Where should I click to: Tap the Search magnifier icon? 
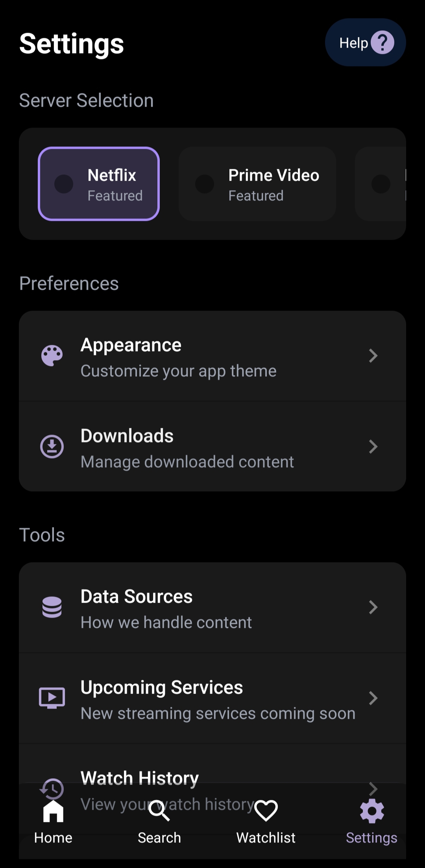[x=159, y=811]
